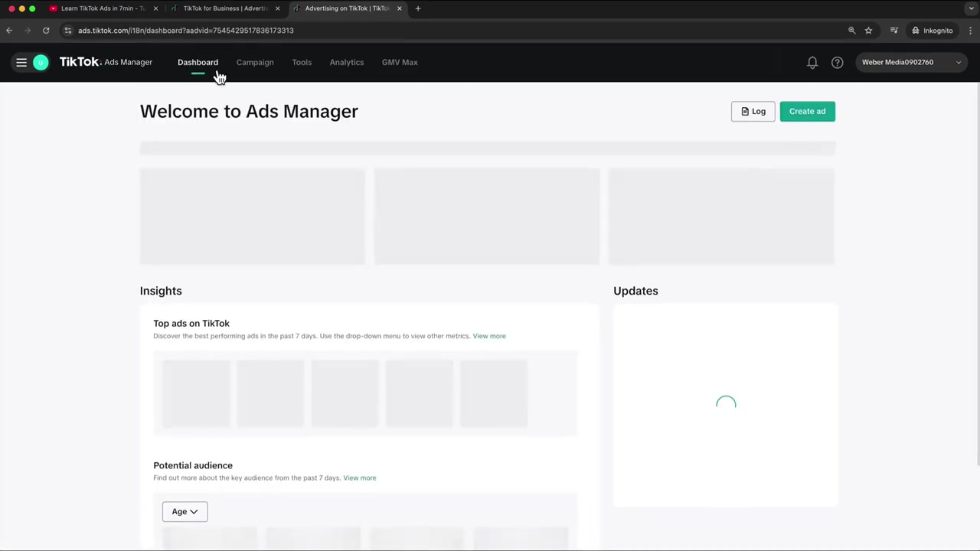980x551 pixels.
Task: Close the Advertising on TikTok tab
Action: click(x=399, y=8)
